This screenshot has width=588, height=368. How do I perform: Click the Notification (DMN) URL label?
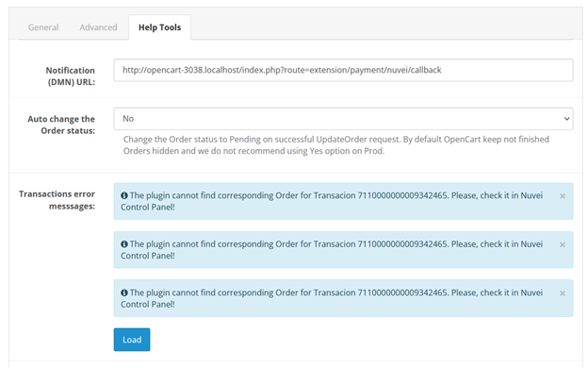[x=71, y=76]
